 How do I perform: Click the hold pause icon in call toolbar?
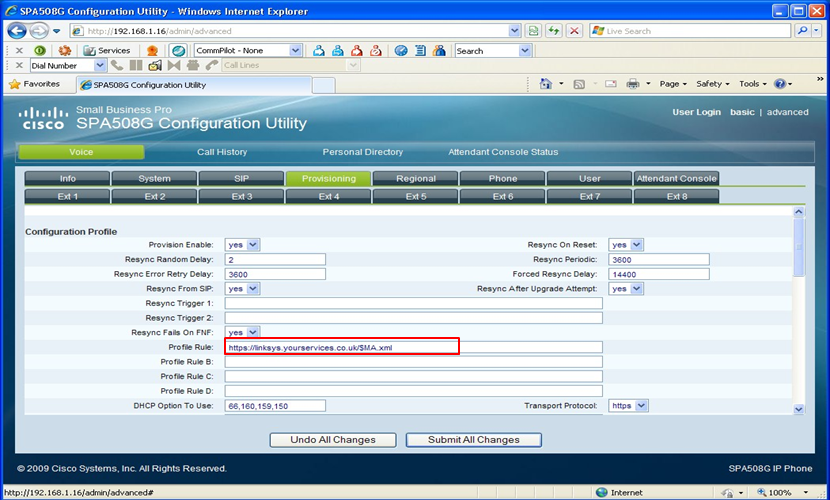(136, 66)
